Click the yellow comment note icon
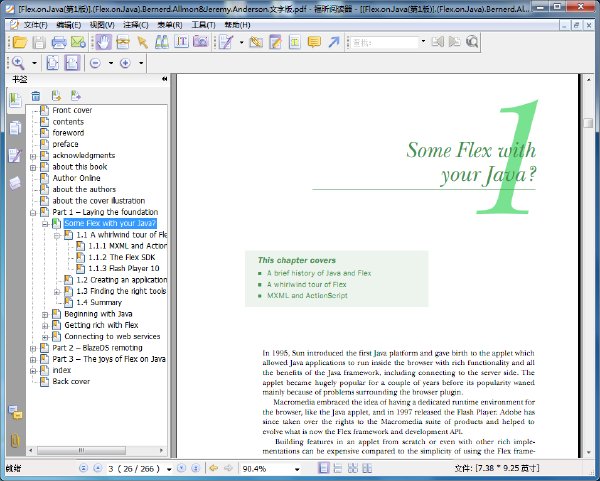The image size is (600, 481). pos(314,42)
